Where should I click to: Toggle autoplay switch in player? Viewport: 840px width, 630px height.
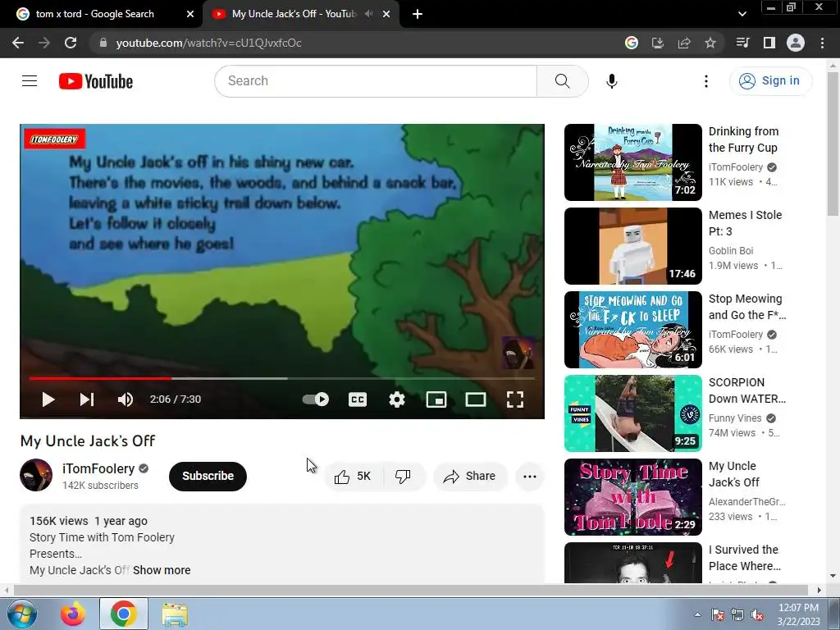click(316, 399)
